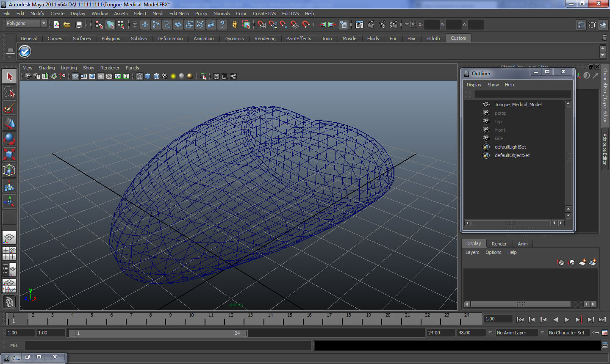Image resolution: width=610 pixels, height=364 pixels.
Task: Select Tongue_Medical_Model in Outliner
Action: (518, 105)
